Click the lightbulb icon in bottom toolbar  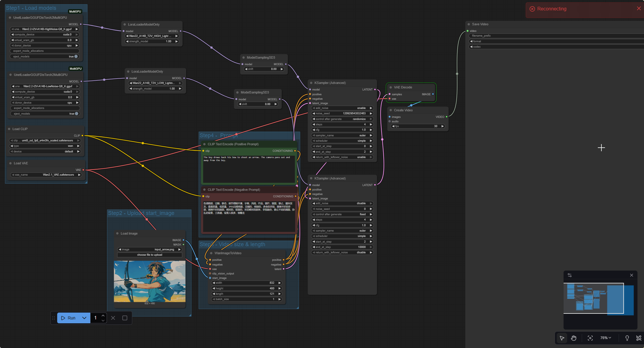click(x=627, y=338)
